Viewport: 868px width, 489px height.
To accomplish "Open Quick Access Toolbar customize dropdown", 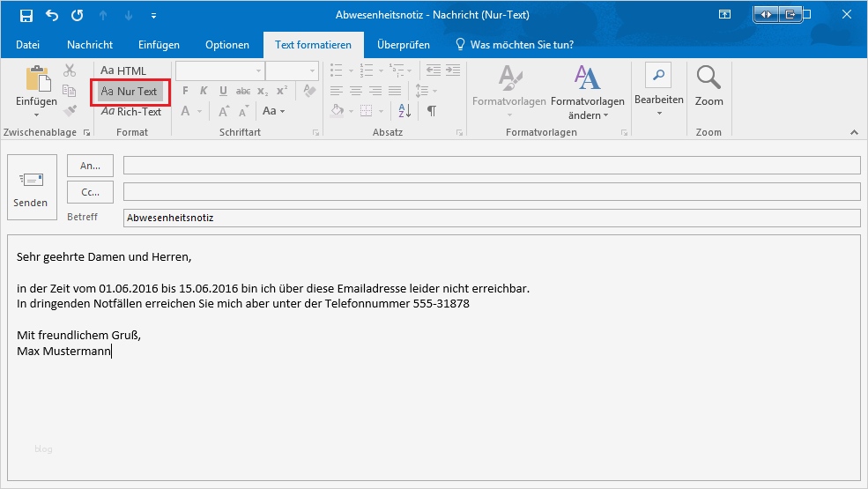I will pyautogui.click(x=154, y=16).
